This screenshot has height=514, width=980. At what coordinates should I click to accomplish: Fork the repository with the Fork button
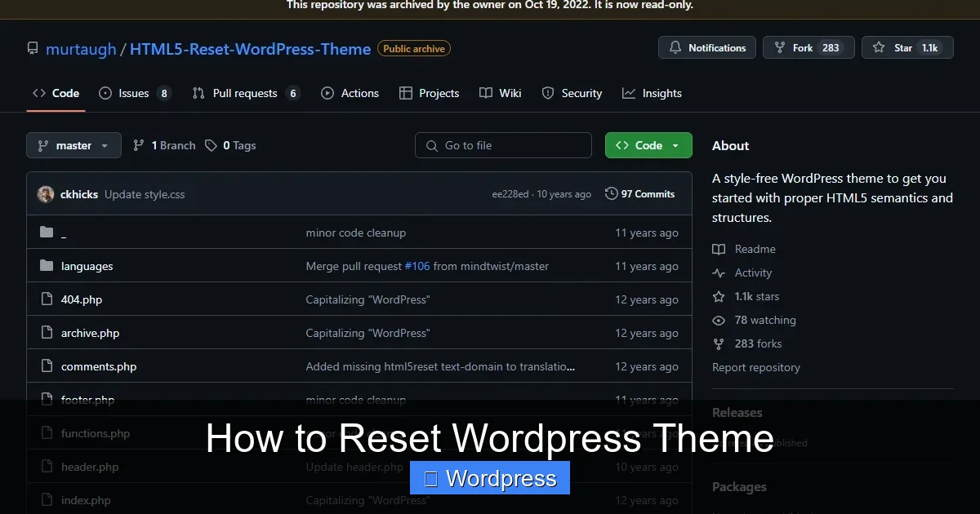tap(808, 48)
